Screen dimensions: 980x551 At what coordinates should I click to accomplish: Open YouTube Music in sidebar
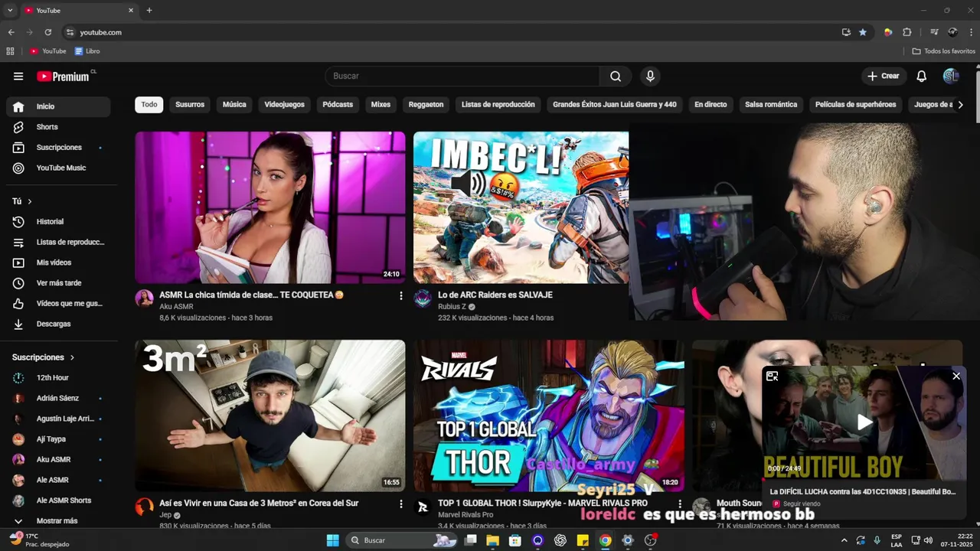click(59, 168)
